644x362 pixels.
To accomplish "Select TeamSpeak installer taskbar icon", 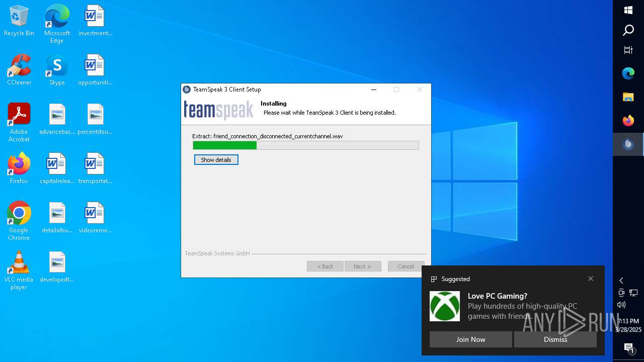I will point(628,144).
